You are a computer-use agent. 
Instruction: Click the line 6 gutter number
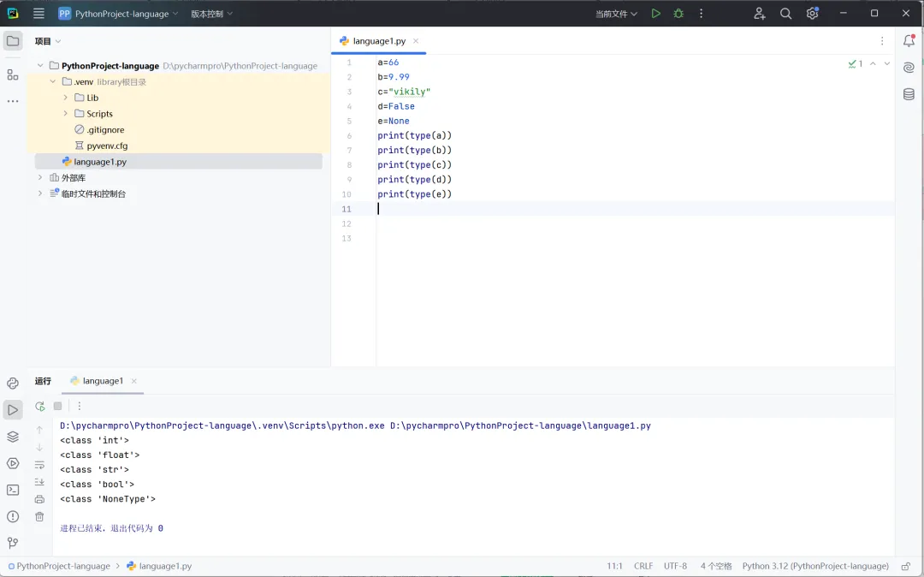(349, 135)
